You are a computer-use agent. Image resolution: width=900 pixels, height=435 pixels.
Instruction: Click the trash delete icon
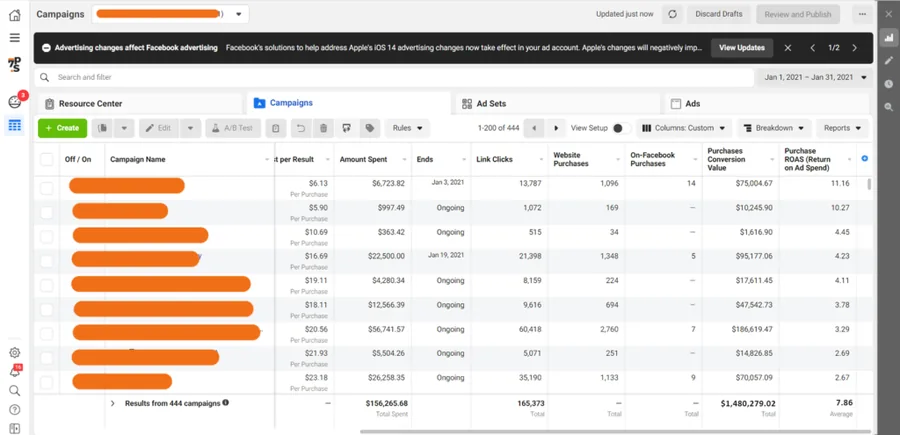(x=323, y=128)
